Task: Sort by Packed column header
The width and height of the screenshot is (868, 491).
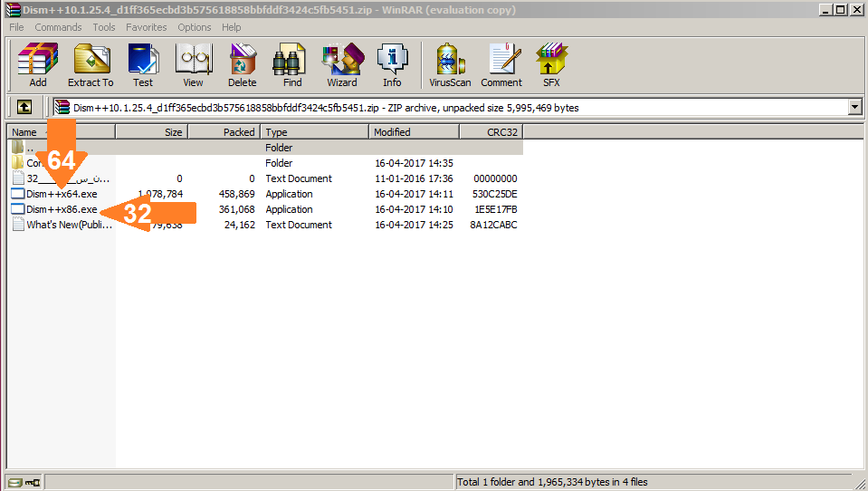Action: coord(224,132)
